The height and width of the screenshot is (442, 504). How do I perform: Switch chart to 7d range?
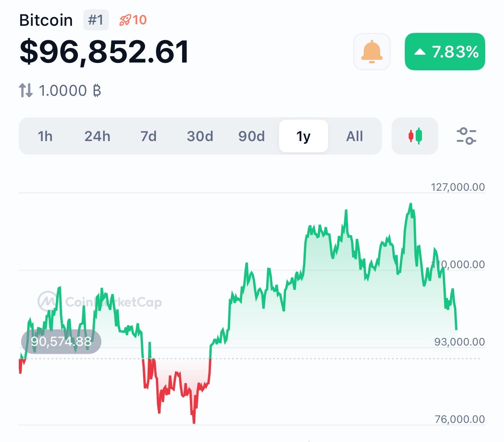tap(148, 136)
